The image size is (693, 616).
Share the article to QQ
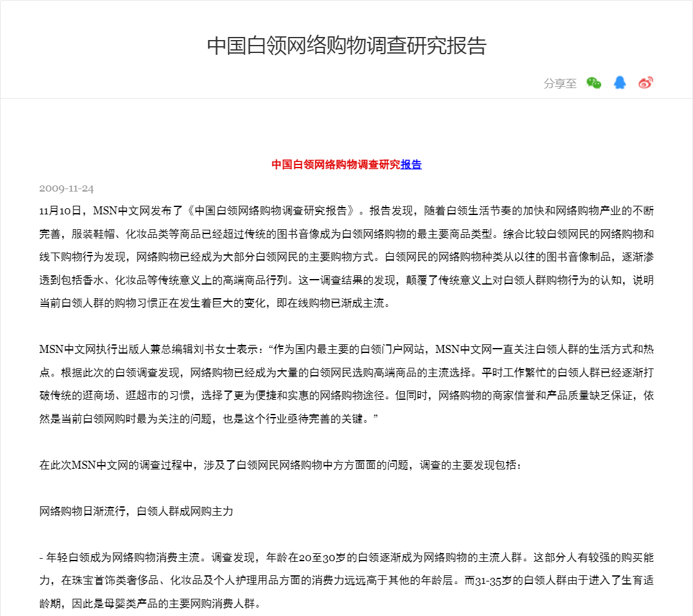pos(620,83)
